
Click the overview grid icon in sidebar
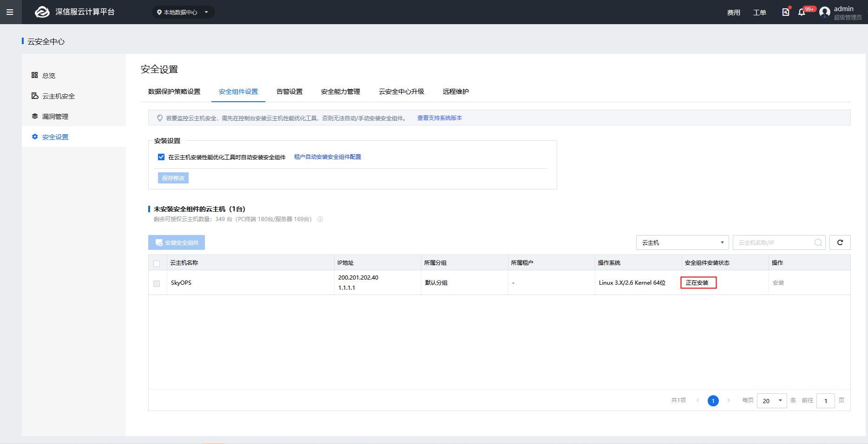[35, 75]
